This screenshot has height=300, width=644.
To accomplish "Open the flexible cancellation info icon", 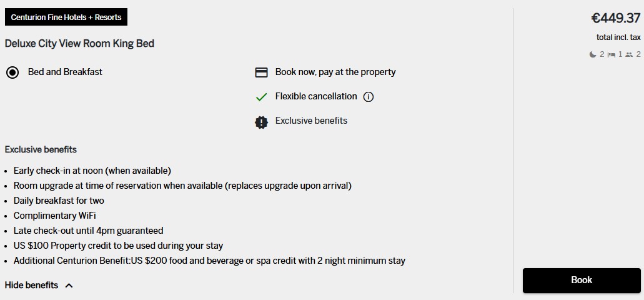I will click(369, 97).
